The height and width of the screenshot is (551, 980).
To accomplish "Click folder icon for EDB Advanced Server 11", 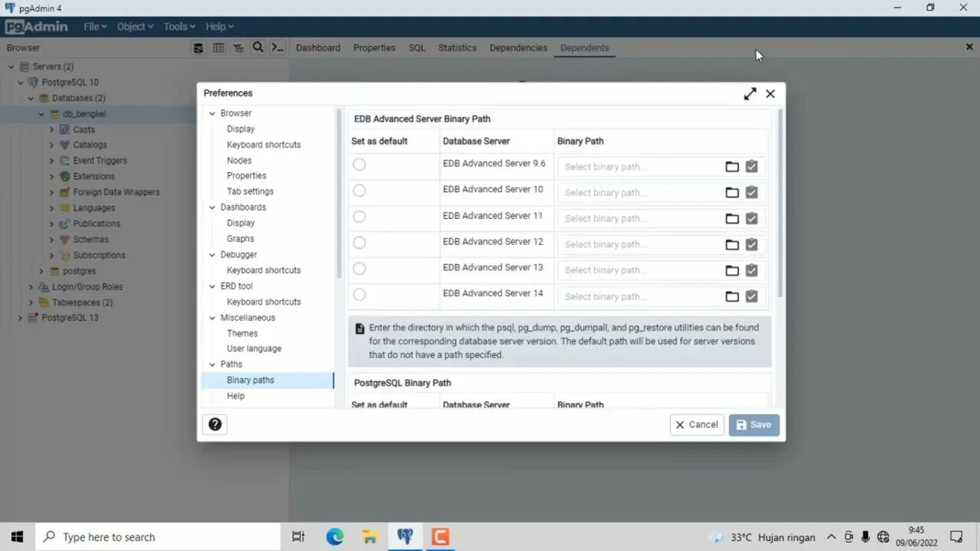I will click(x=732, y=218).
